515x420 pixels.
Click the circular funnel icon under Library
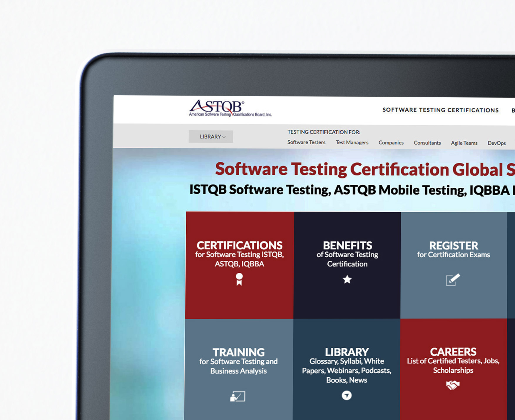point(347,395)
